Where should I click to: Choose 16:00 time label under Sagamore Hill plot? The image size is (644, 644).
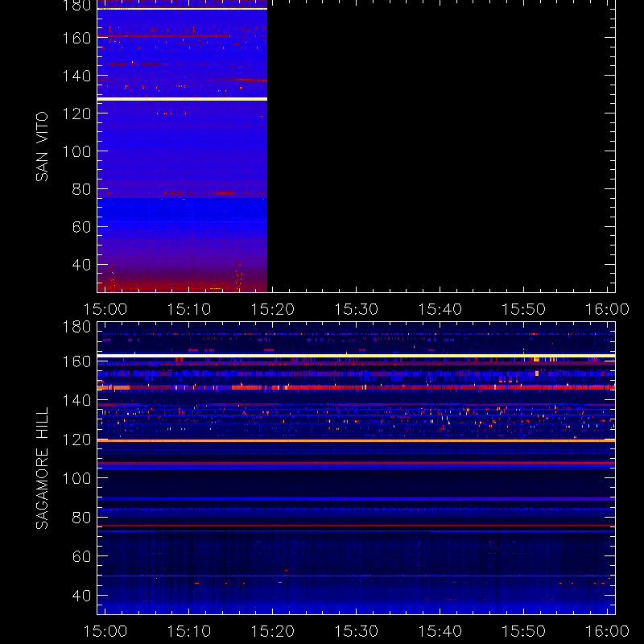[x=607, y=631]
